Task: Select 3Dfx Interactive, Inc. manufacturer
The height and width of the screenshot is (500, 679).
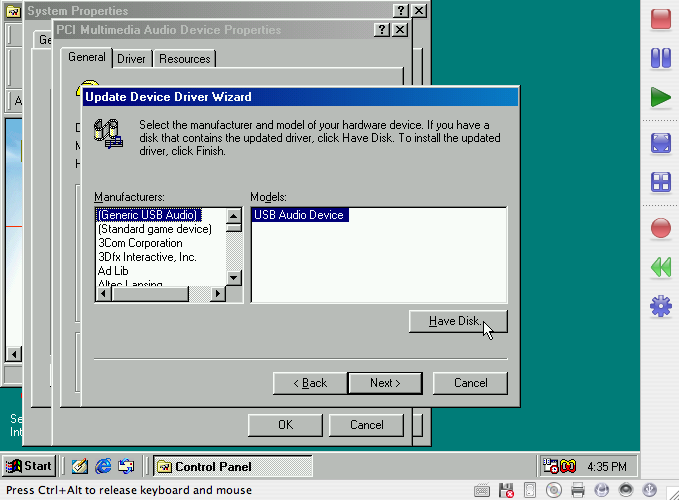Action: click(x=147, y=257)
